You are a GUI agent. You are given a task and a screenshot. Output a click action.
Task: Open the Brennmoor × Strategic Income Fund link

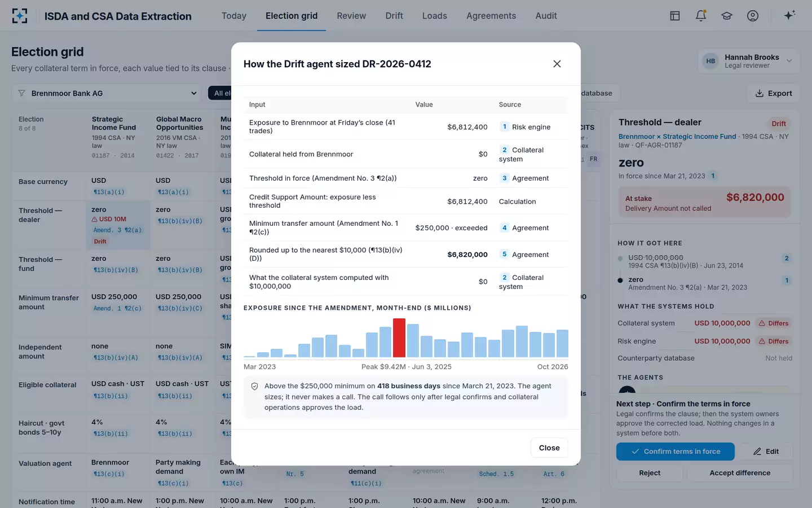[x=677, y=137]
